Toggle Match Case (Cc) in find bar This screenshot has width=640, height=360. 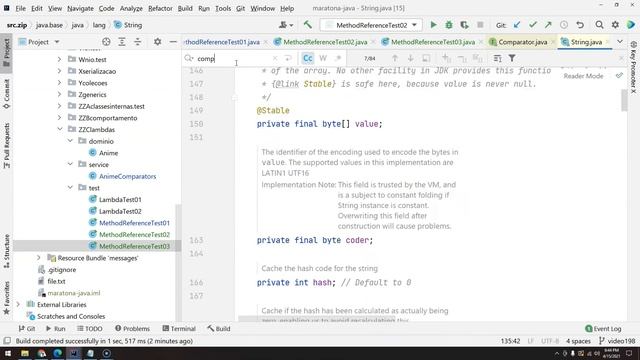pyautogui.click(x=307, y=58)
